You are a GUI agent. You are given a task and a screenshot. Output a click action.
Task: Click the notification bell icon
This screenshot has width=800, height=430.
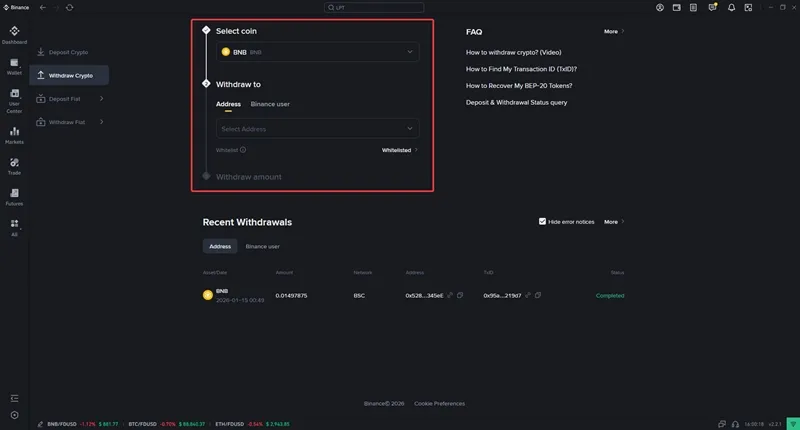(x=732, y=7)
